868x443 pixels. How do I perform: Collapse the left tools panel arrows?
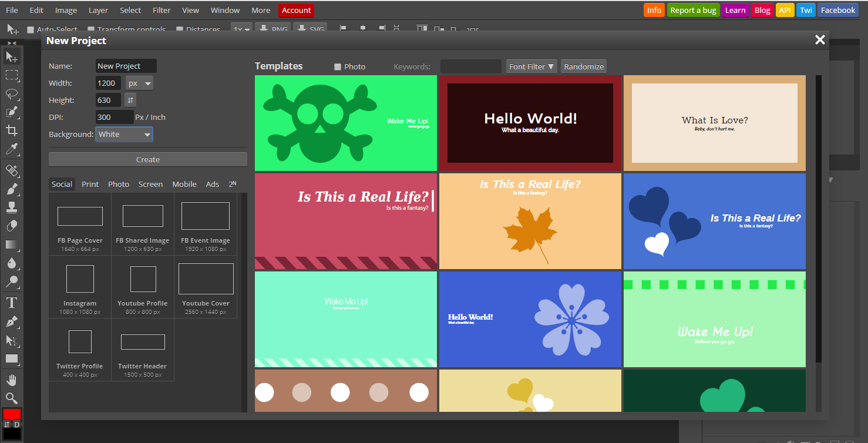(x=12, y=43)
